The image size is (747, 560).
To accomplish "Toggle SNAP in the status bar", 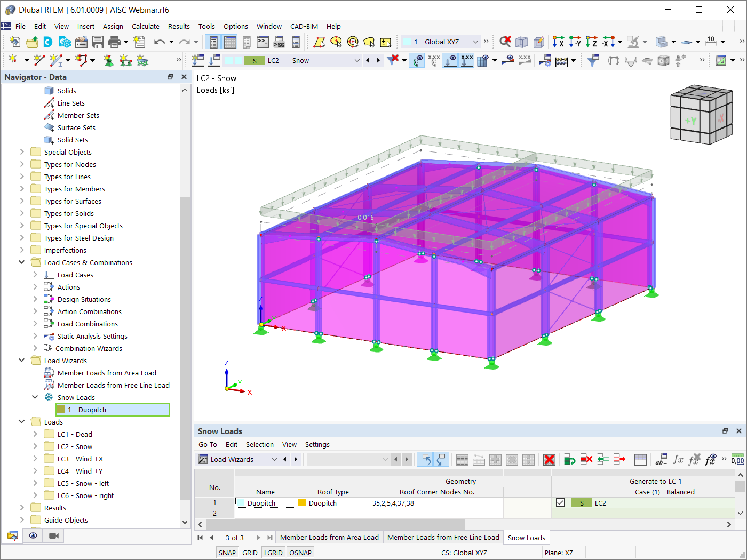I will tap(227, 553).
